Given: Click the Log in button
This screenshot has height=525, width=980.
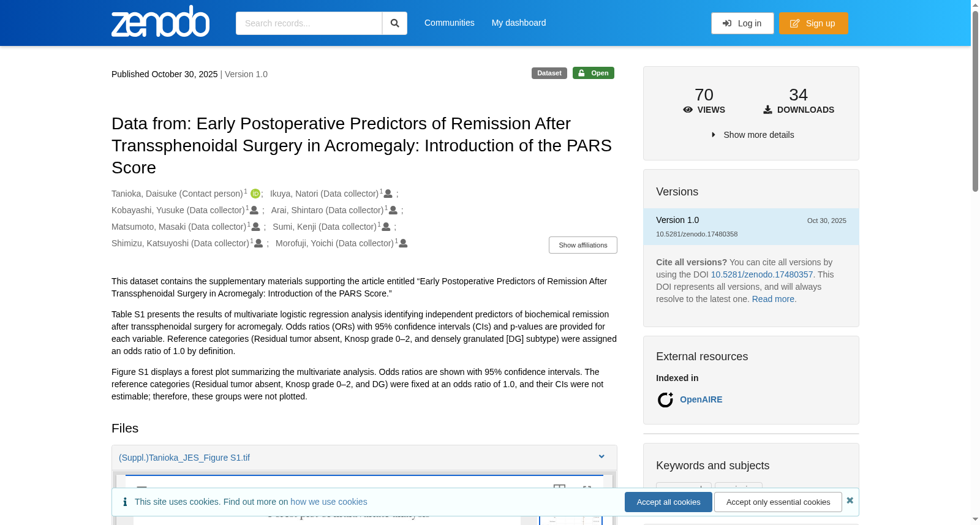Looking at the screenshot, I should [x=742, y=23].
